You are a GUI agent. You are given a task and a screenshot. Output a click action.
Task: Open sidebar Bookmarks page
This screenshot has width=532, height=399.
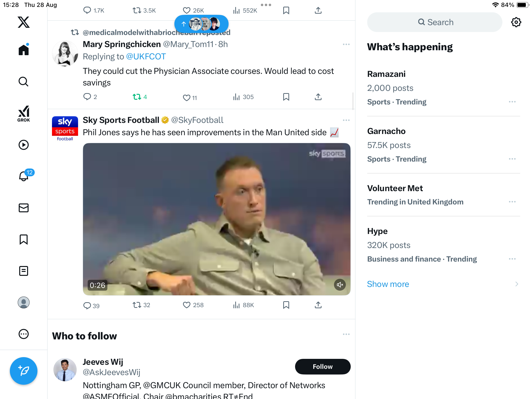pyautogui.click(x=24, y=239)
